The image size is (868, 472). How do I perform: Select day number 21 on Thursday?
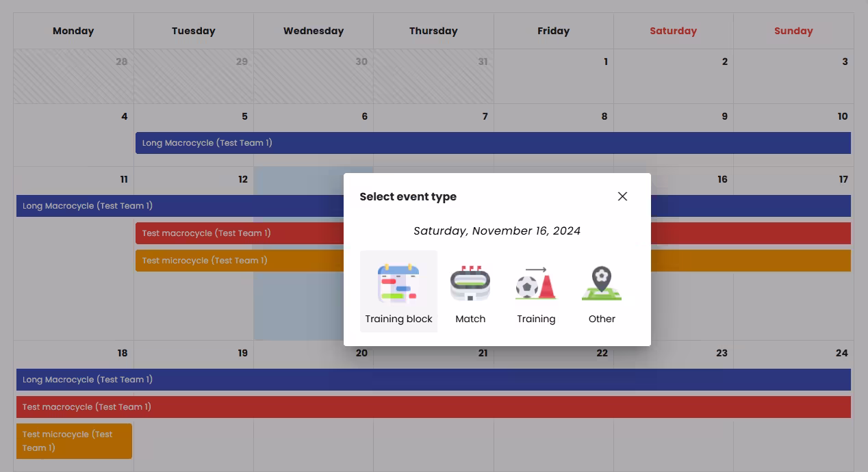[x=483, y=353]
